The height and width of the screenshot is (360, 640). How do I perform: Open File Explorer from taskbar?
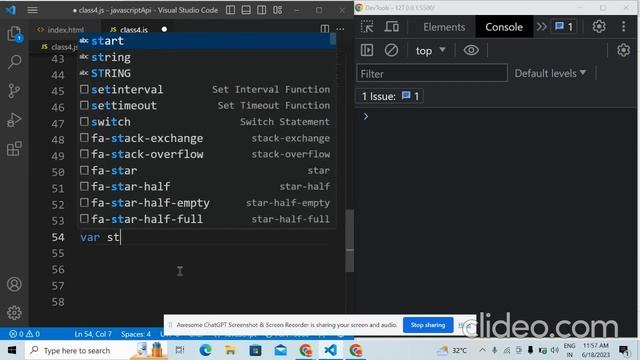pos(230,350)
